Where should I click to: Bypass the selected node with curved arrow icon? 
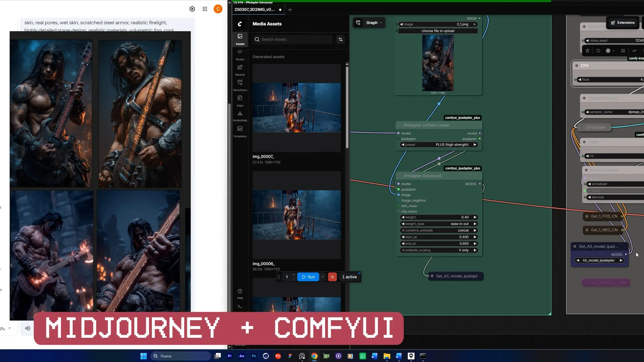coord(634,51)
